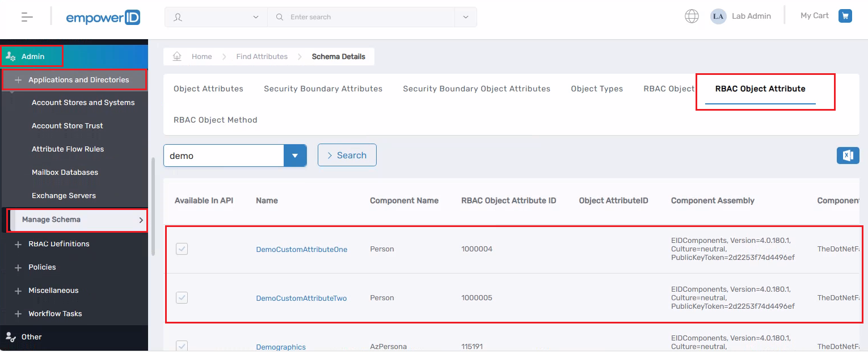868x353 pixels.
Task: Switch to Object Types tab
Action: 597,89
